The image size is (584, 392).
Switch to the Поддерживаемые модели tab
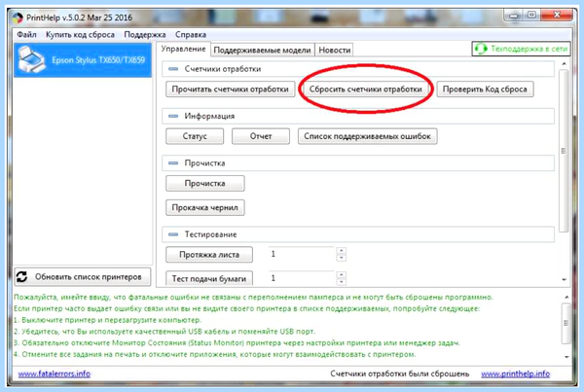[262, 51]
